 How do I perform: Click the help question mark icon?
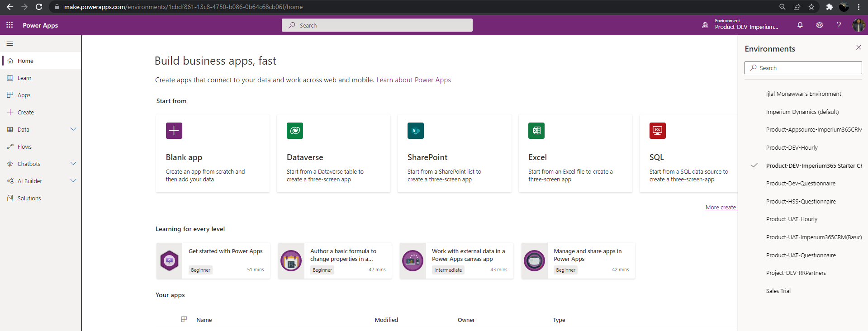pyautogui.click(x=839, y=25)
